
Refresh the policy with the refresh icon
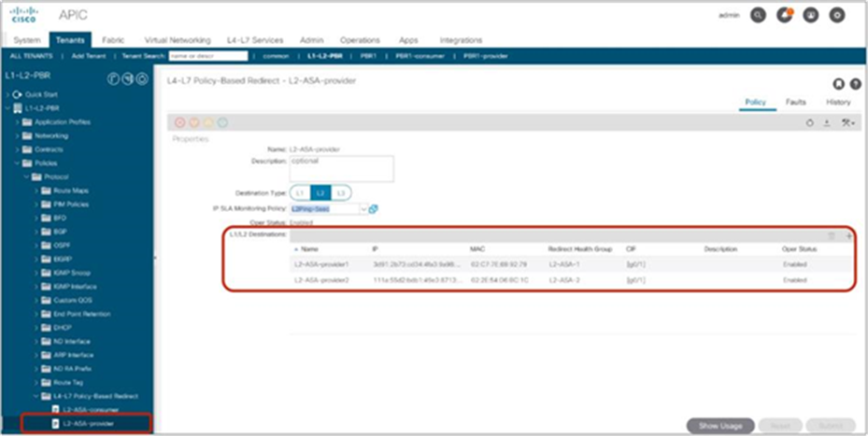pyautogui.click(x=810, y=123)
